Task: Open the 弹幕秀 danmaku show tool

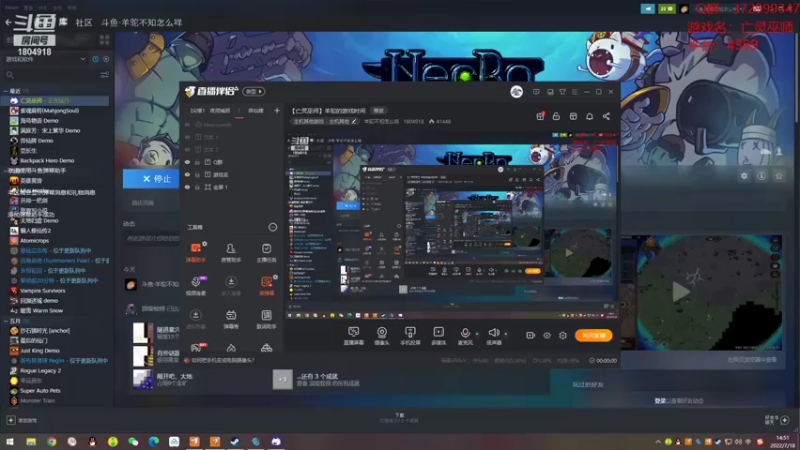Action: pyautogui.click(x=231, y=319)
